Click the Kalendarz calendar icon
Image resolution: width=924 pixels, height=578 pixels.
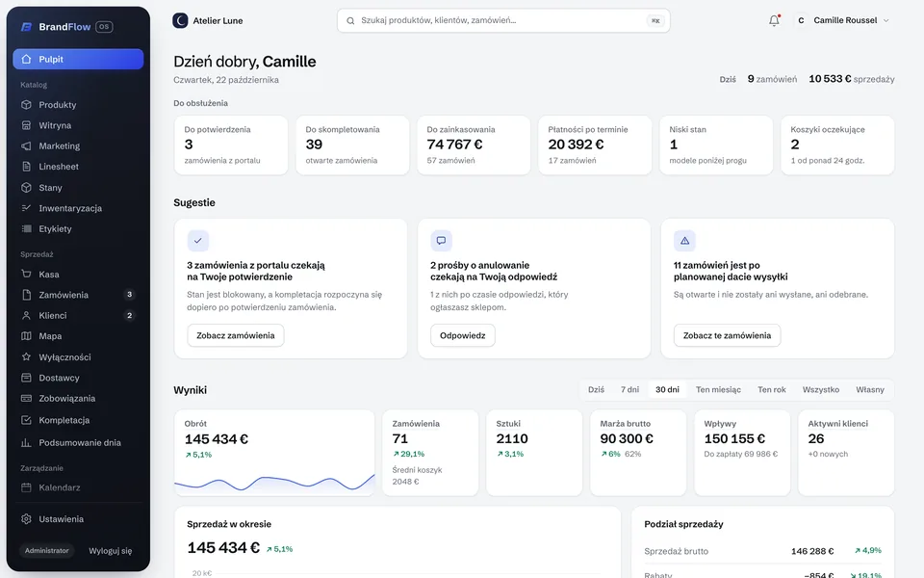[x=26, y=487]
